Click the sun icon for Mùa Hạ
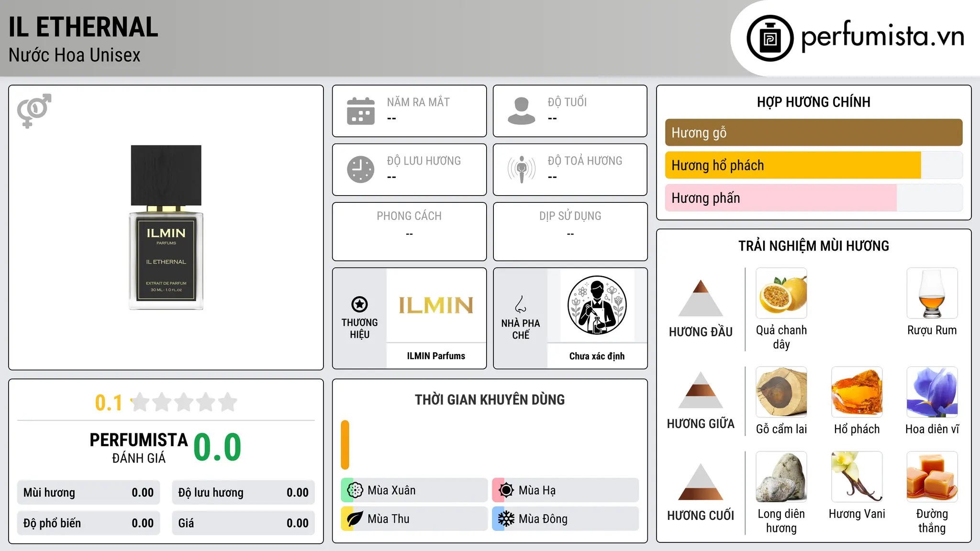Image resolution: width=980 pixels, height=551 pixels. pyautogui.click(x=506, y=490)
